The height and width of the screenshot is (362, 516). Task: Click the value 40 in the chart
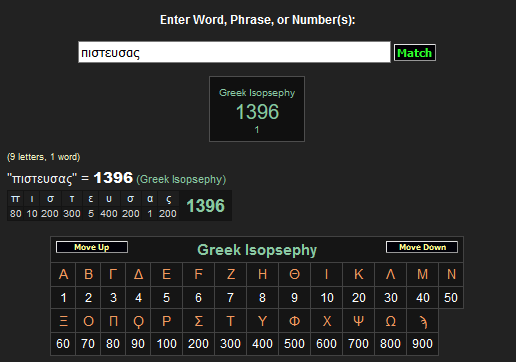point(423,297)
